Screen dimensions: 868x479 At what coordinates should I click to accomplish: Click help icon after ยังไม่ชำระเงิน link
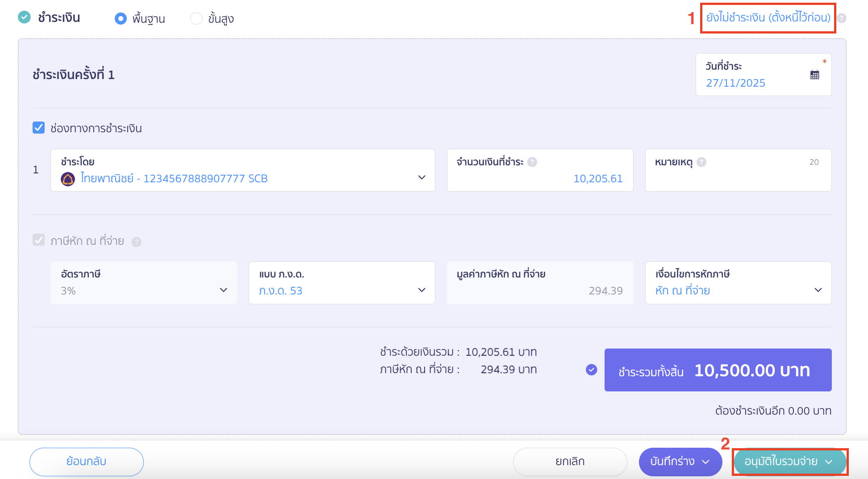(842, 19)
